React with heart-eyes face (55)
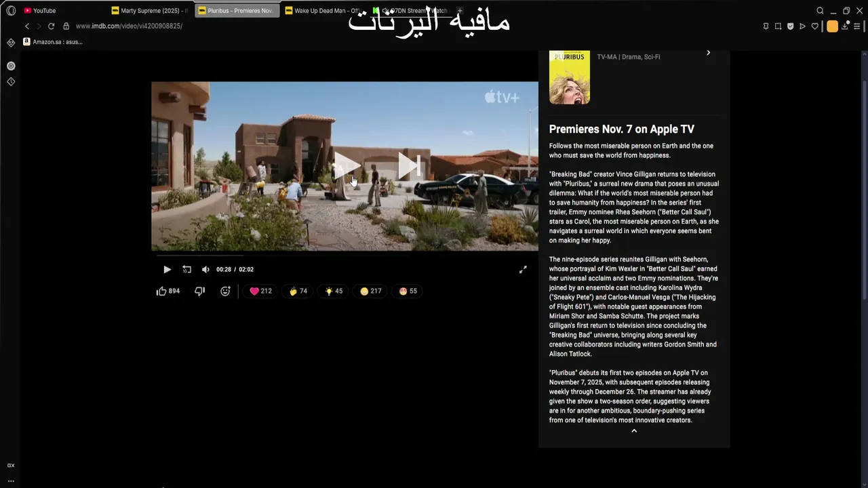 tap(408, 291)
